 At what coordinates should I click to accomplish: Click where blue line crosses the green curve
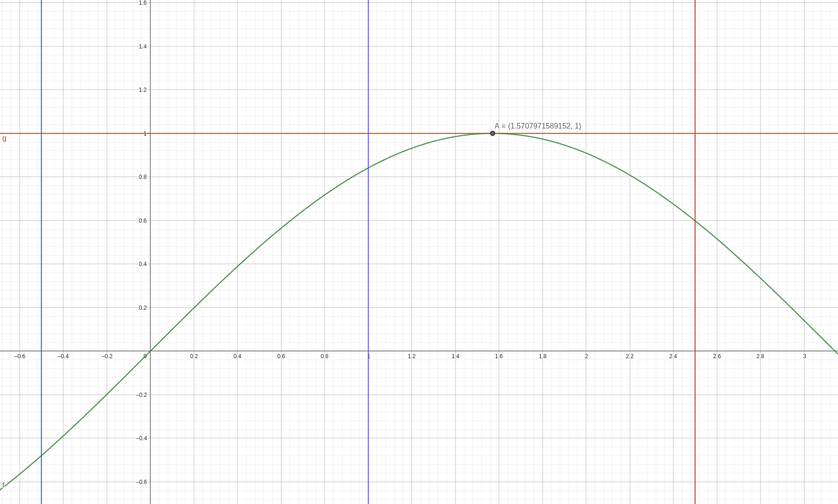pyautogui.click(x=41, y=455)
